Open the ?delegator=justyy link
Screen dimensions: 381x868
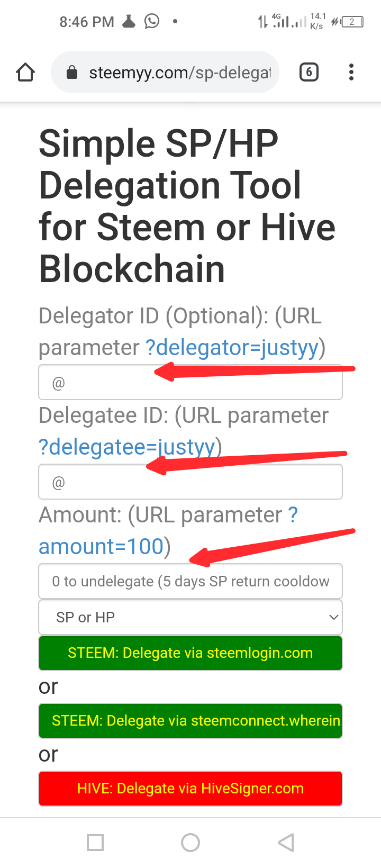click(x=232, y=348)
